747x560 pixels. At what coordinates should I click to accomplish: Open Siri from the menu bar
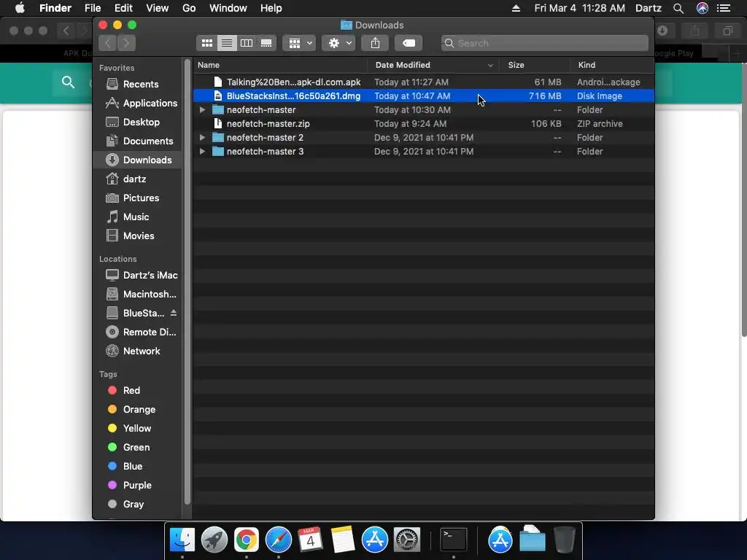pyautogui.click(x=703, y=8)
